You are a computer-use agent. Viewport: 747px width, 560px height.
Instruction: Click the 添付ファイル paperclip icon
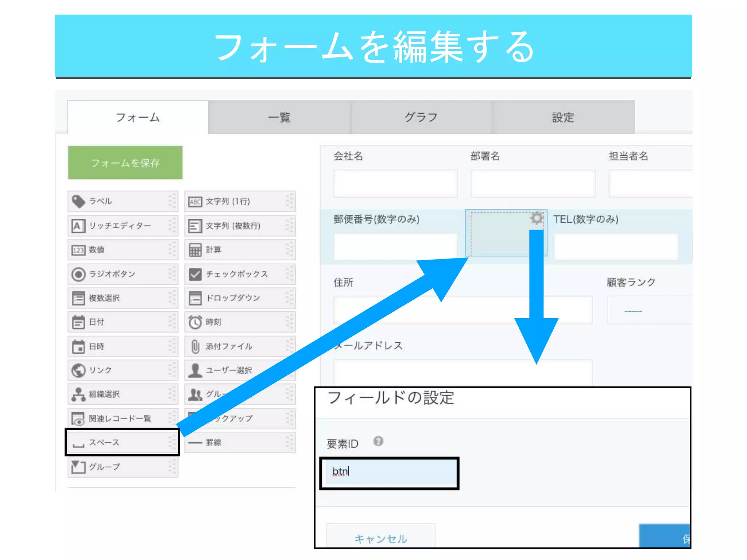[195, 346]
